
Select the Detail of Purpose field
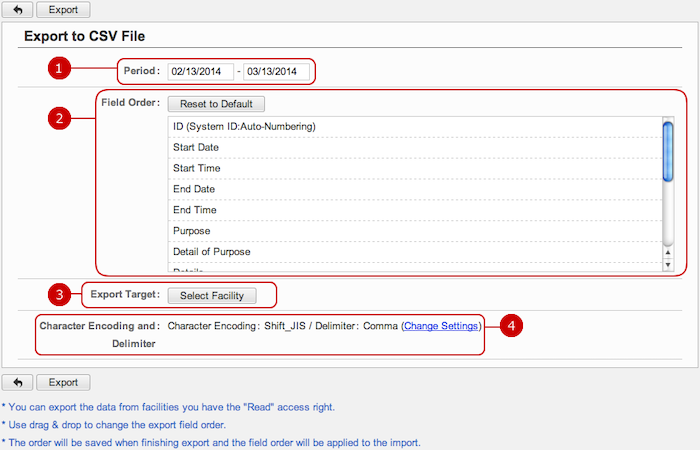[212, 252]
